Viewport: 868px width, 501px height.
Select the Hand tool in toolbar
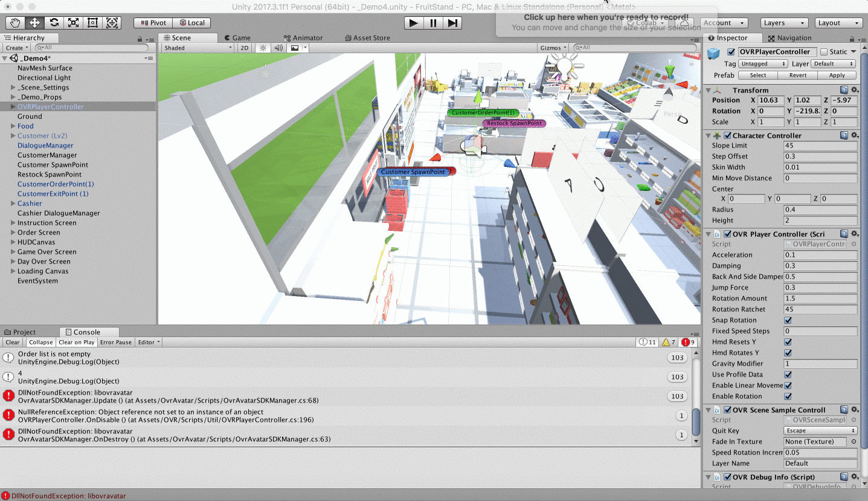coord(15,23)
